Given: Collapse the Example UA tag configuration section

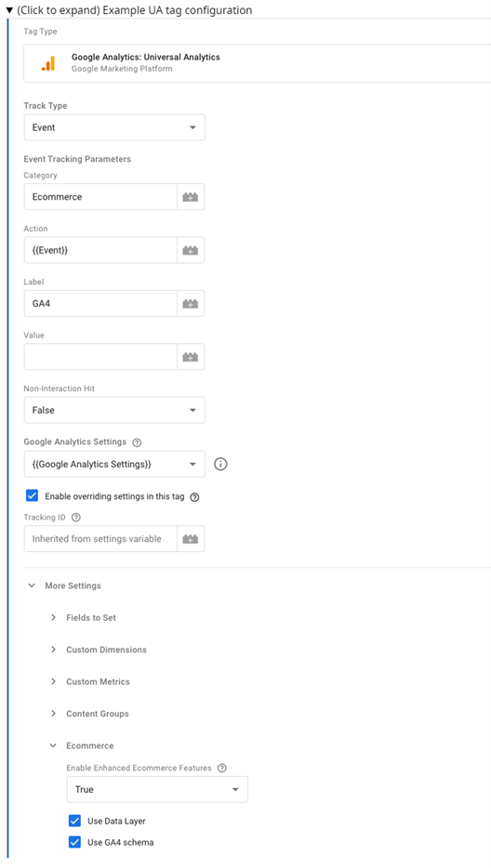Looking at the screenshot, I should pyautogui.click(x=128, y=10).
